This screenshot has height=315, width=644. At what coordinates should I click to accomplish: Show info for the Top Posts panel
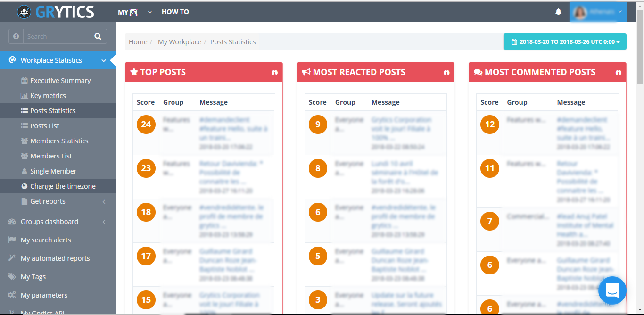click(x=275, y=73)
